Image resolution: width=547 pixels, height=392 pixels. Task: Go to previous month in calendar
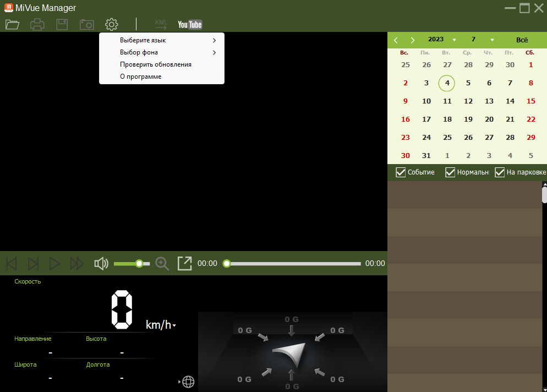coord(396,40)
